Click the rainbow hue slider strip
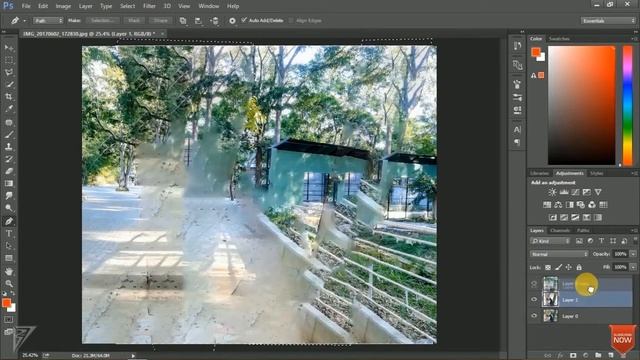Viewport: 640px width, 360px height. click(627, 105)
